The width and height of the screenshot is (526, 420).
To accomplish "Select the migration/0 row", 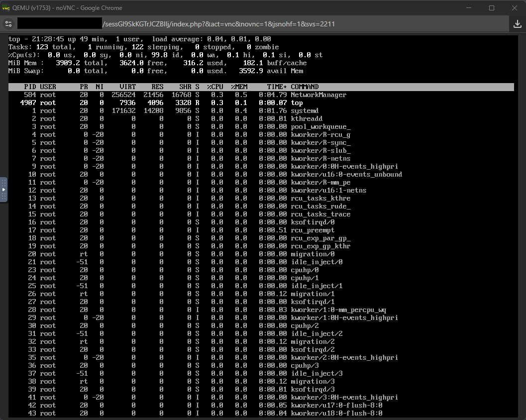I will point(261,254).
